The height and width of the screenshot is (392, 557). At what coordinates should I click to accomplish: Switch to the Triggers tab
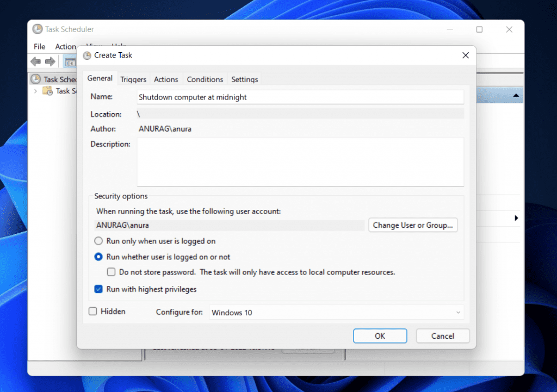click(x=133, y=79)
